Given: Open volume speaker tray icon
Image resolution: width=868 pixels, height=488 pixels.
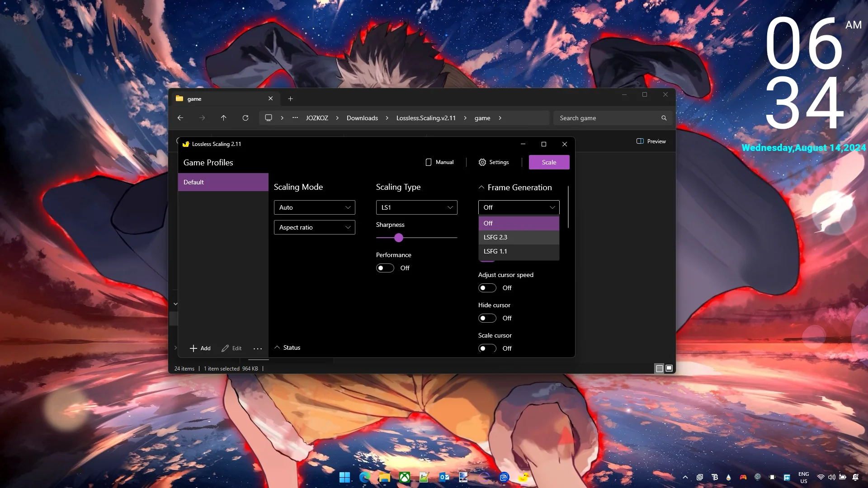Looking at the screenshot, I should (831, 477).
